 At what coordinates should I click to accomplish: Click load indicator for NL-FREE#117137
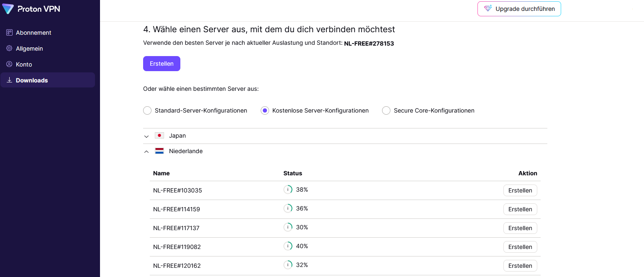pyautogui.click(x=288, y=227)
